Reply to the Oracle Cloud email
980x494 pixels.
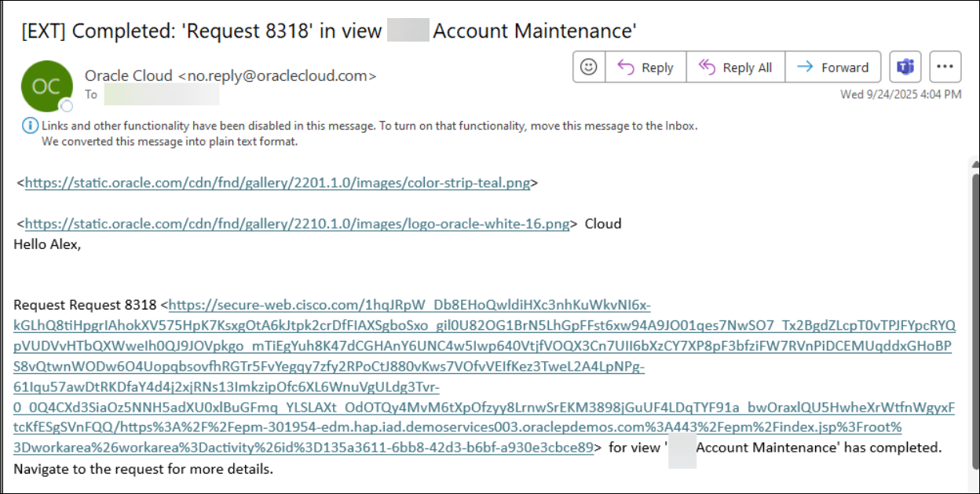pyautogui.click(x=645, y=68)
